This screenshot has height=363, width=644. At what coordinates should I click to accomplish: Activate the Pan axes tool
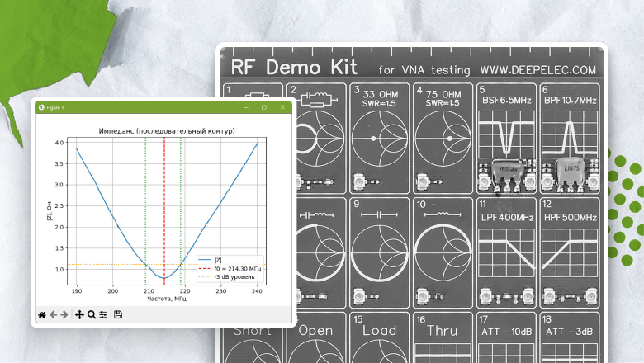pos(80,314)
